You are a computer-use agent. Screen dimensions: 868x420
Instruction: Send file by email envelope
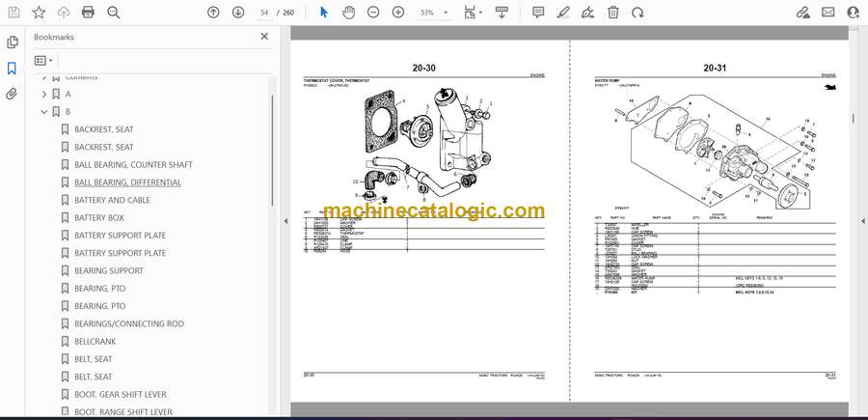(828, 13)
